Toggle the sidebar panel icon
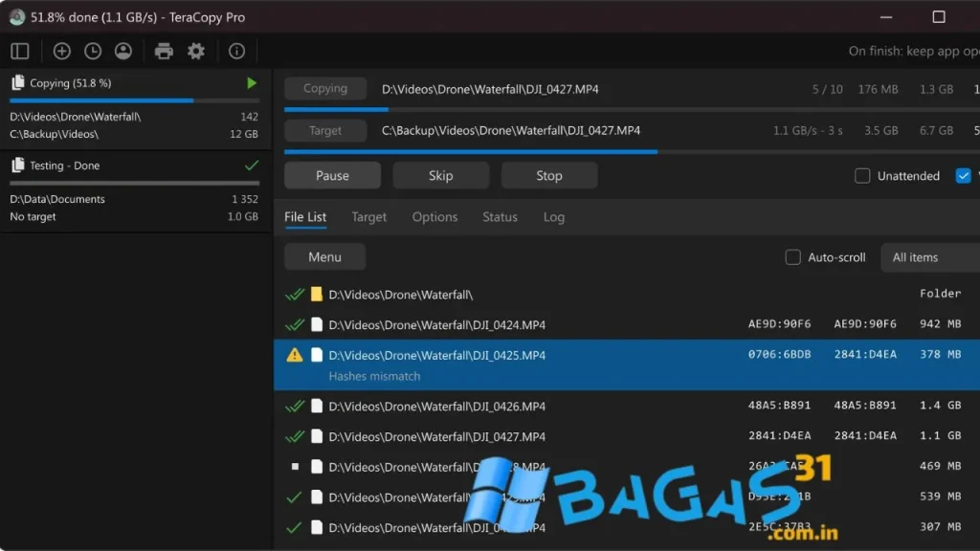980x551 pixels. coord(20,52)
